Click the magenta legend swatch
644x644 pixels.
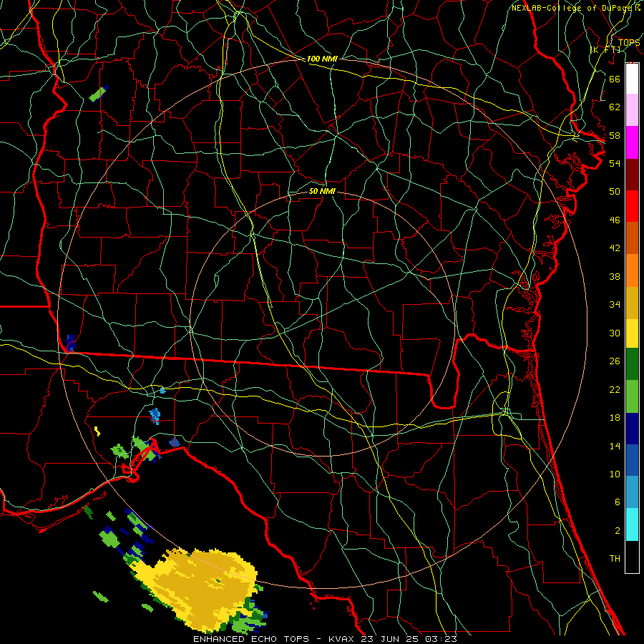coord(632,142)
